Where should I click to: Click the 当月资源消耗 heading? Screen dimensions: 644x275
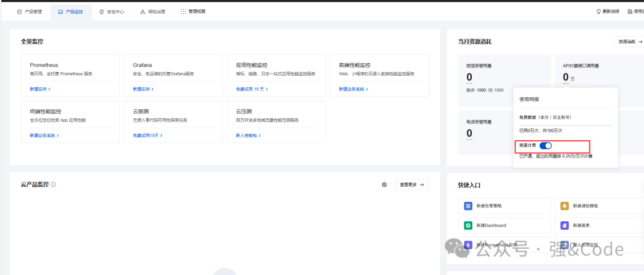coord(475,42)
